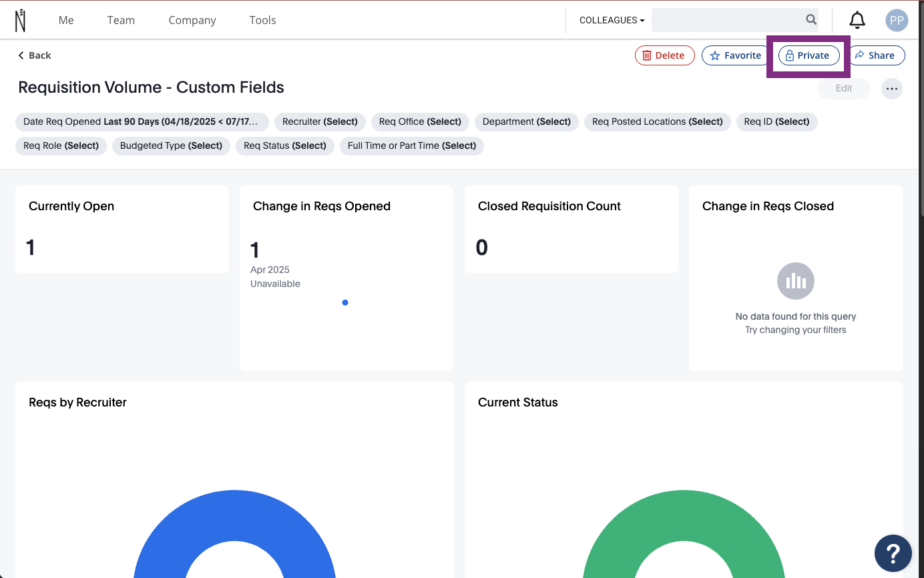Screen dimensions: 924x578
Task: Click the Apr 2025 label
Action: tap(270, 270)
